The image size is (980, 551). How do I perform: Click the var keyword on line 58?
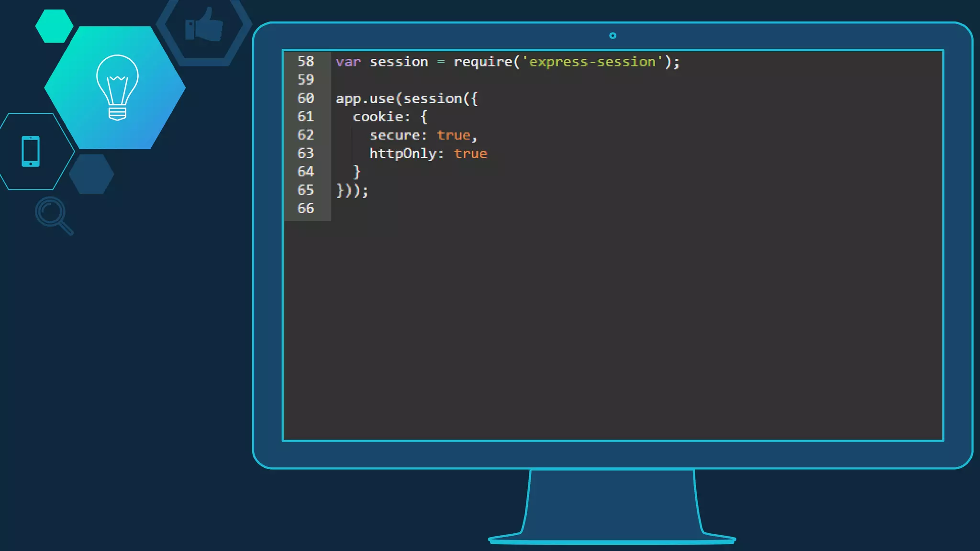pyautogui.click(x=348, y=62)
